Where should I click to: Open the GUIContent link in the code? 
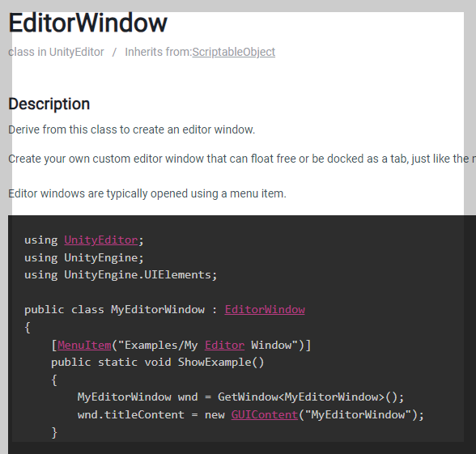(x=265, y=414)
